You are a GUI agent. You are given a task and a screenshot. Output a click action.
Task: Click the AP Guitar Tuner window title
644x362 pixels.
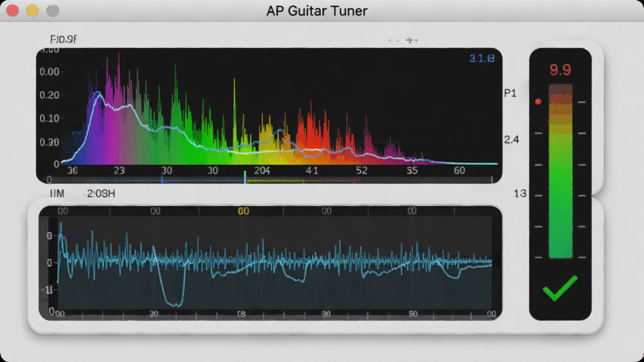point(317,11)
